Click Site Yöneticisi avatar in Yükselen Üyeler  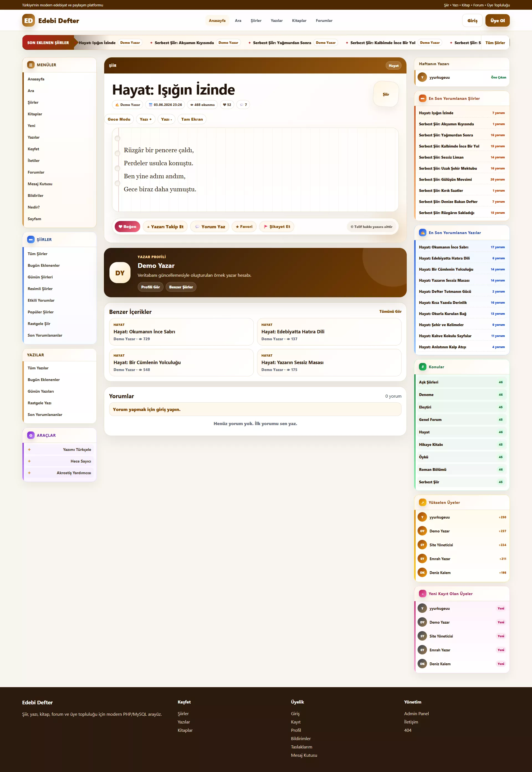click(422, 545)
